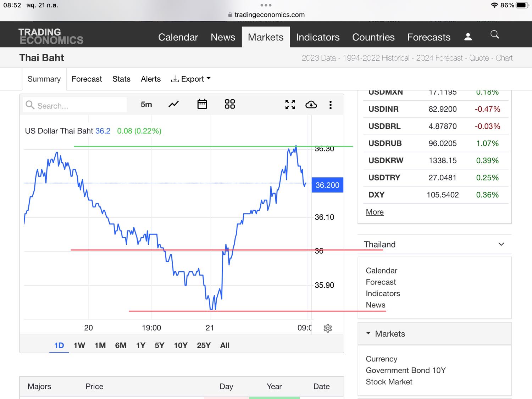Image resolution: width=532 pixels, height=399 pixels.
Task: Click the More currencies link
Action: 375,212
